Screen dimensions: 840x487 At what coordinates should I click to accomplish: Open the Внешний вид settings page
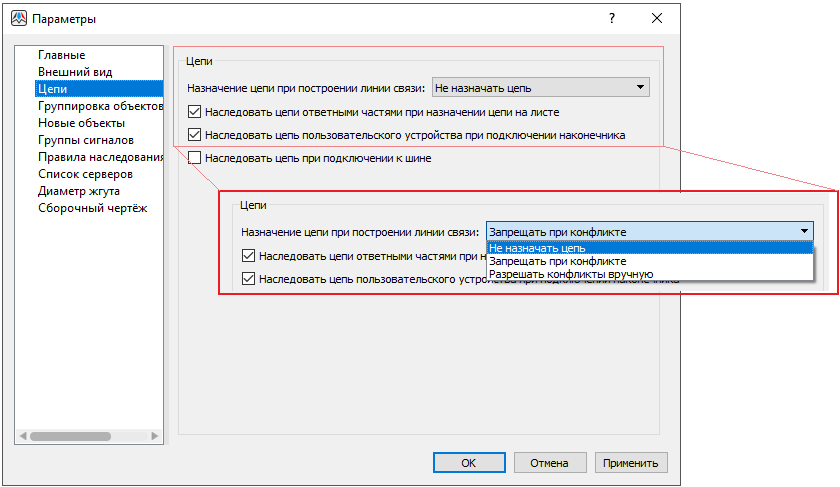pos(75,72)
